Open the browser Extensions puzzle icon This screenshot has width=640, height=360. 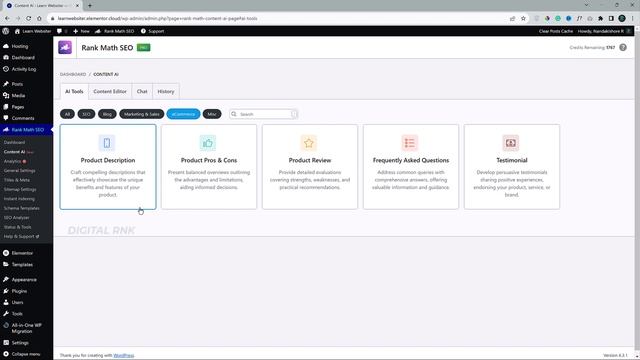coord(600,18)
